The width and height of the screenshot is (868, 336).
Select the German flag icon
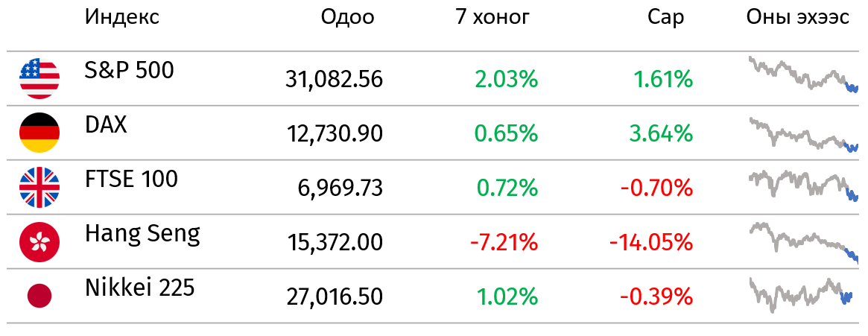click(x=39, y=133)
